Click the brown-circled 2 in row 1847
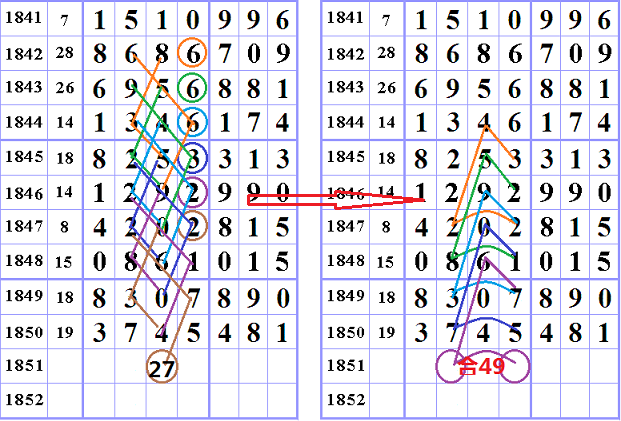Viewport: 621px width, 421px height. coord(193,227)
